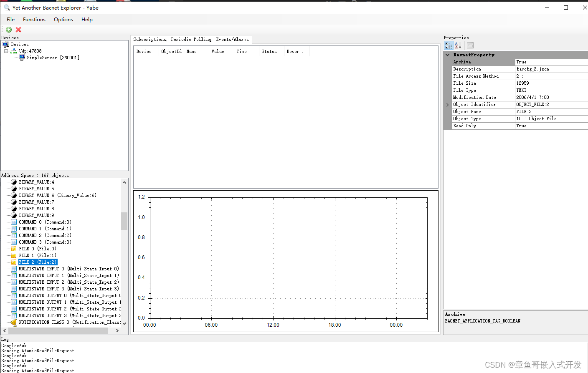
Task: Click the yellow file icon next to FILE 1
Action: 14,255
